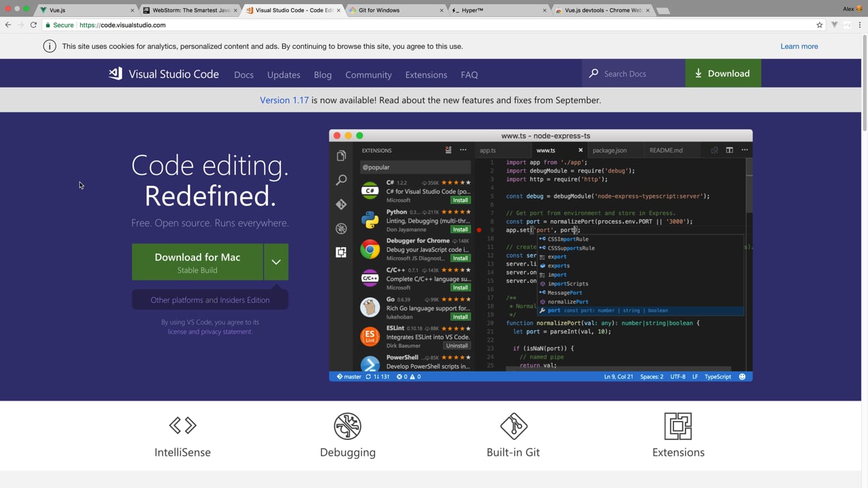Close the www.ts editor tab
Image resolution: width=868 pixels, height=488 pixels.
click(580, 150)
